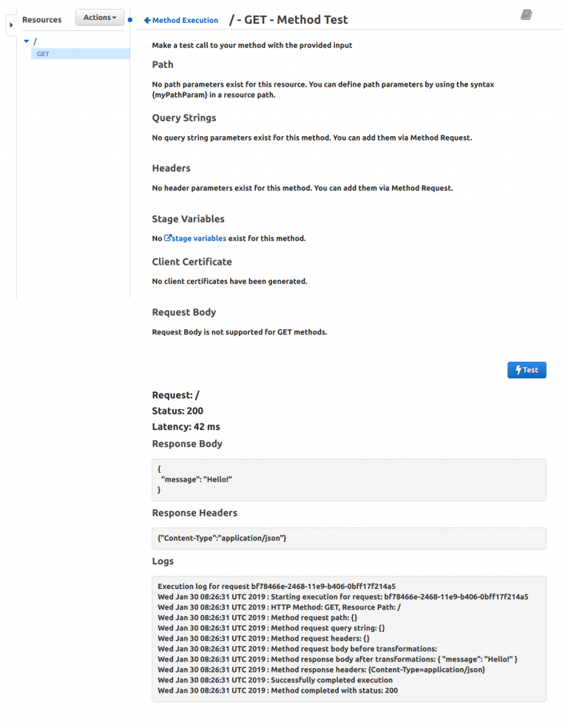Click the documentation book icon
Image resolution: width=568 pixels, height=728 pixels.
click(526, 14)
